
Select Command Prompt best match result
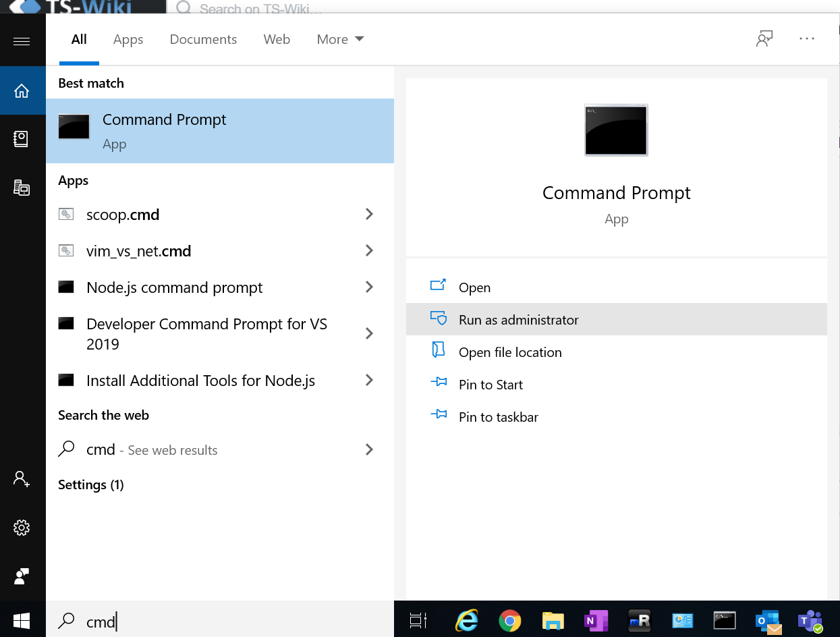[219, 131]
